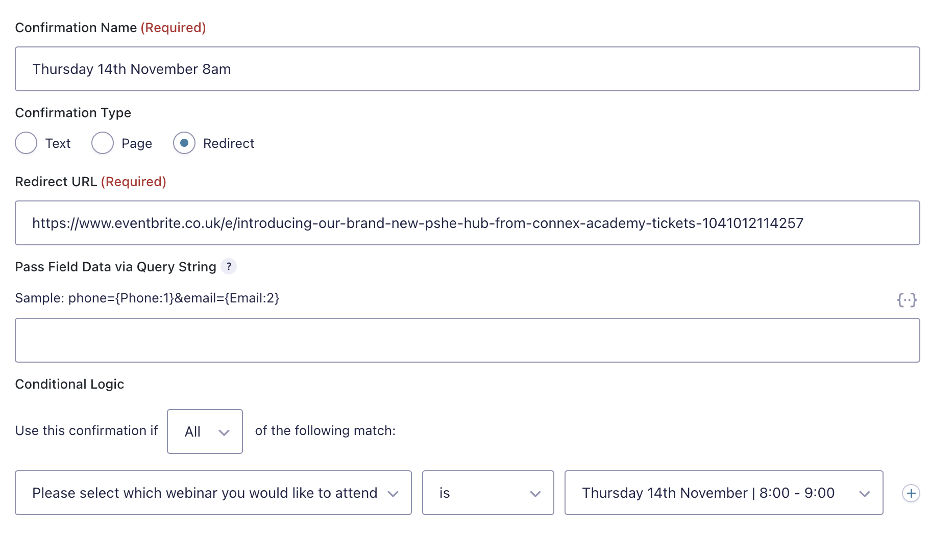
Task: Open the All match-type dropdown
Action: coord(205,431)
